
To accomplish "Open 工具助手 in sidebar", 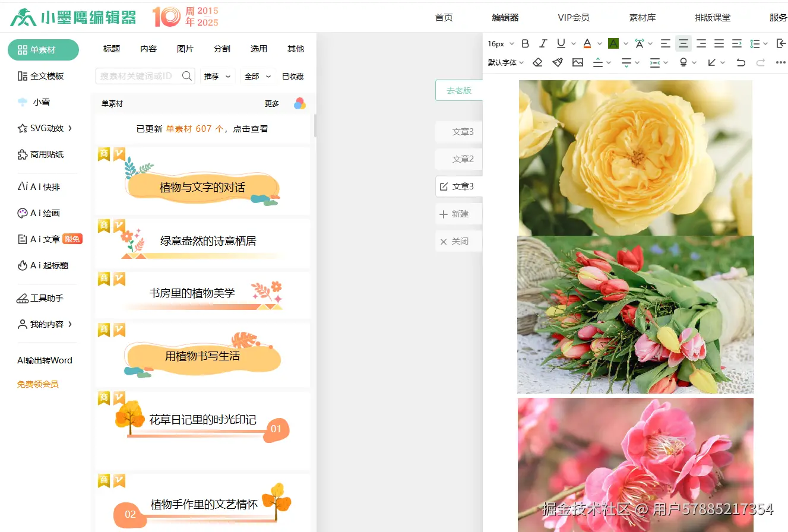I will tap(40, 298).
